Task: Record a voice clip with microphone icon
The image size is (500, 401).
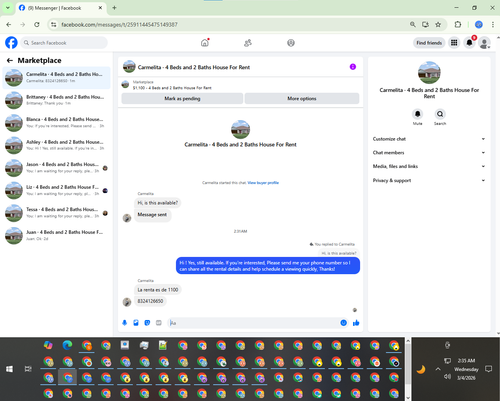Action: (x=124, y=323)
